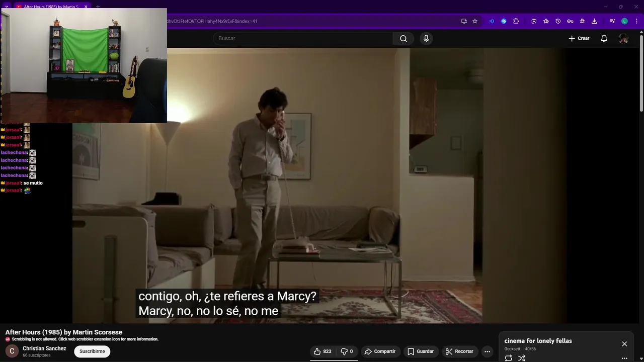Click the video title After Hours (1985)
Image resolution: width=644 pixels, height=362 pixels.
click(64, 332)
